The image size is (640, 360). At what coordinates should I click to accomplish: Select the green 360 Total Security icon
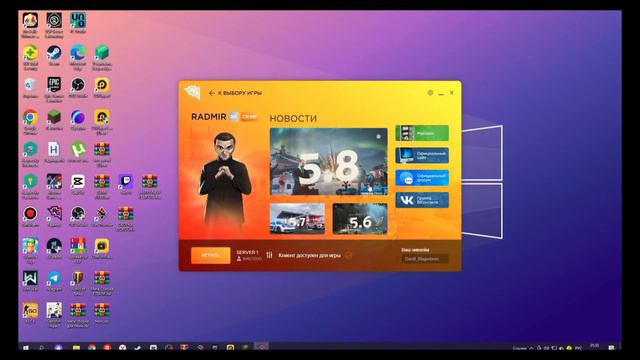[x=30, y=53]
